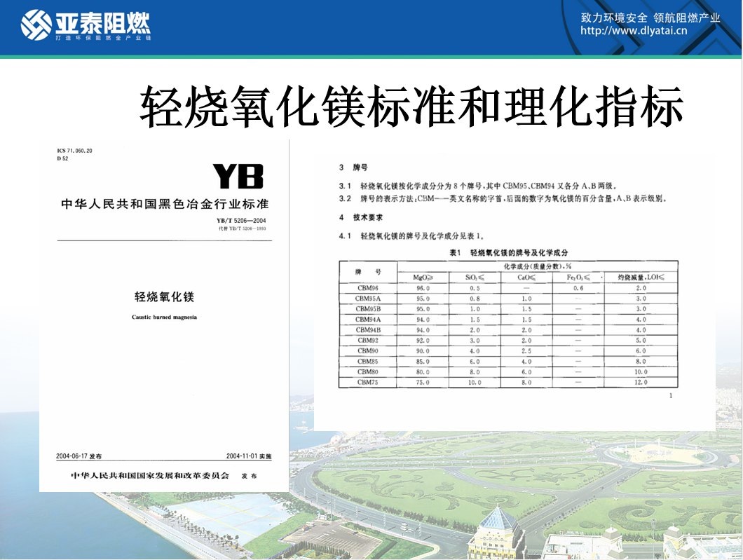Select the SiO2 value 10.0 in the CBM75 row

475,383
